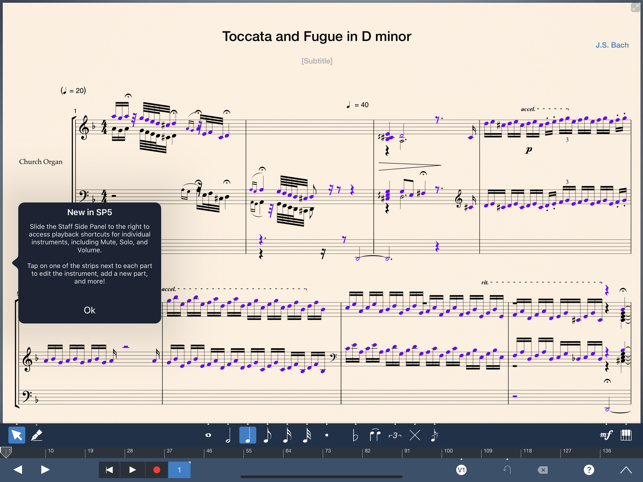Select the arrow selection tool
The image size is (643, 482).
17,435
